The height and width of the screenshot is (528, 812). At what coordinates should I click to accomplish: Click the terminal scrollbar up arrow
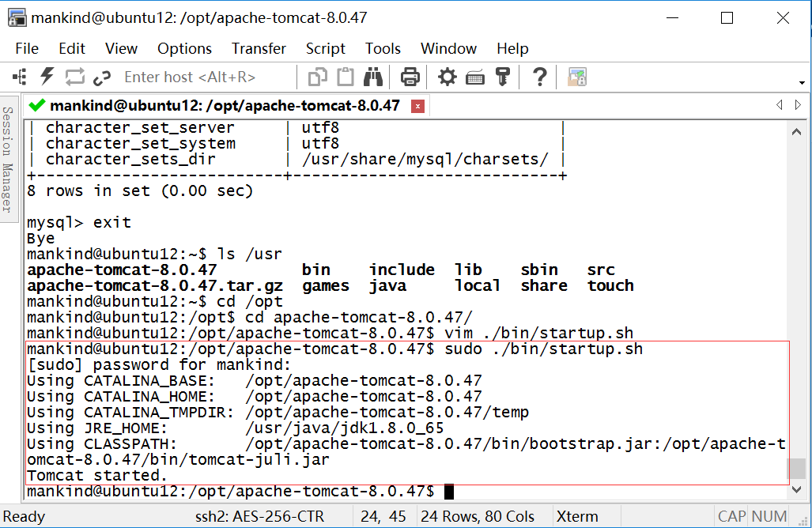[x=796, y=132]
